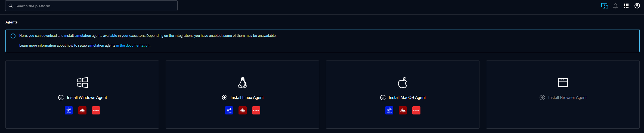The width and height of the screenshot is (644, 133).
Task: Select the Caldera executor under Linux Agent
Action: point(243,110)
